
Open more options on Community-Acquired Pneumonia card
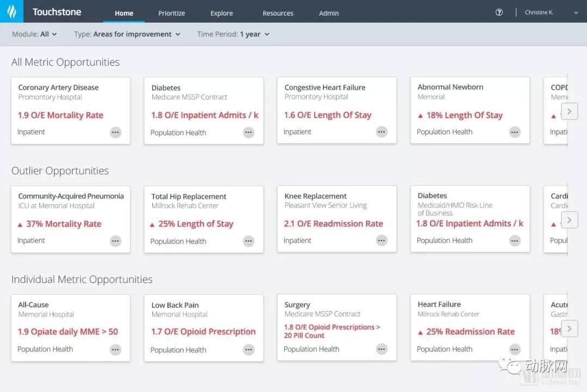115,241
